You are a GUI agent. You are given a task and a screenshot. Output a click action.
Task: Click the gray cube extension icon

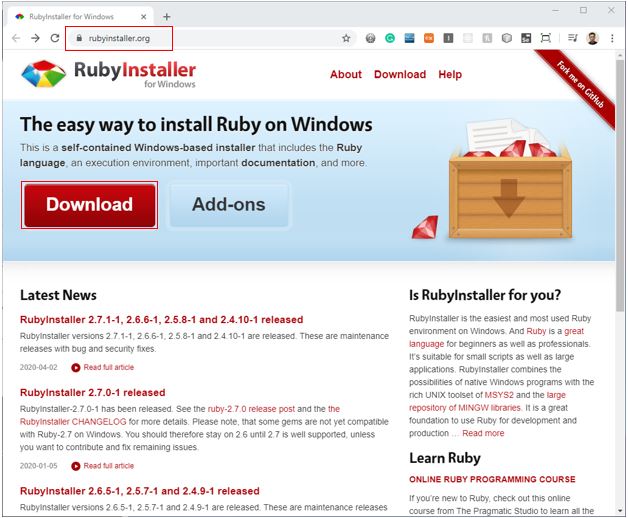(x=507, y=38)
